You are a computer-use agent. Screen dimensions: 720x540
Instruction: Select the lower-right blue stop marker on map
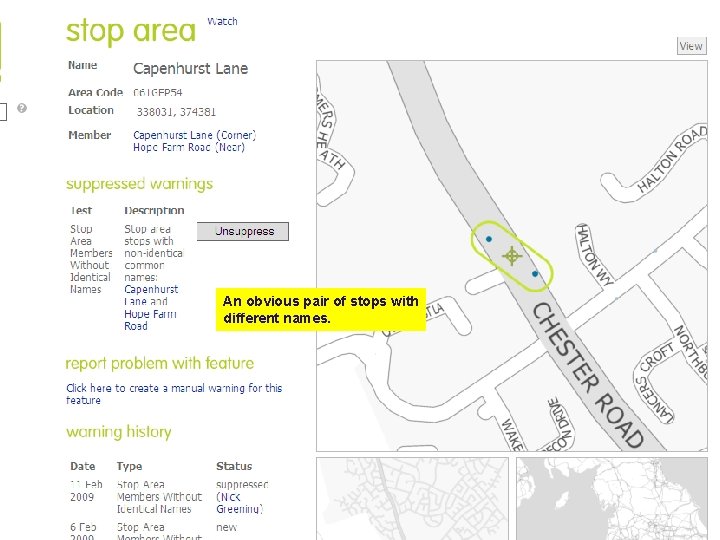click(535, 274)
